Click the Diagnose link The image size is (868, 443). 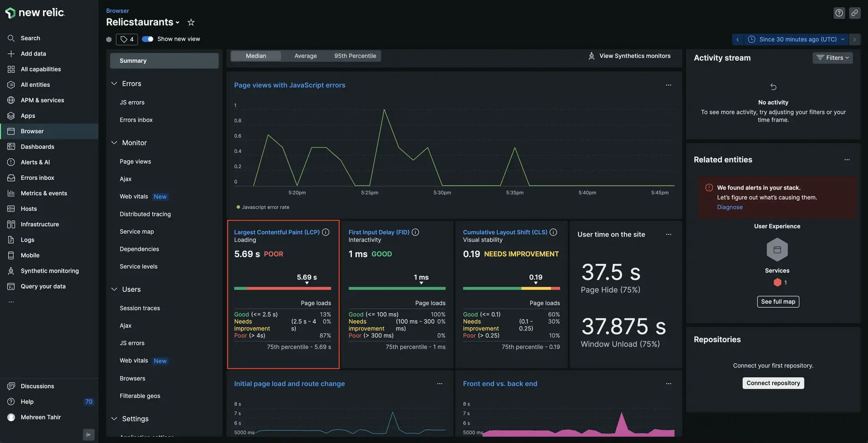click(730, 207)
